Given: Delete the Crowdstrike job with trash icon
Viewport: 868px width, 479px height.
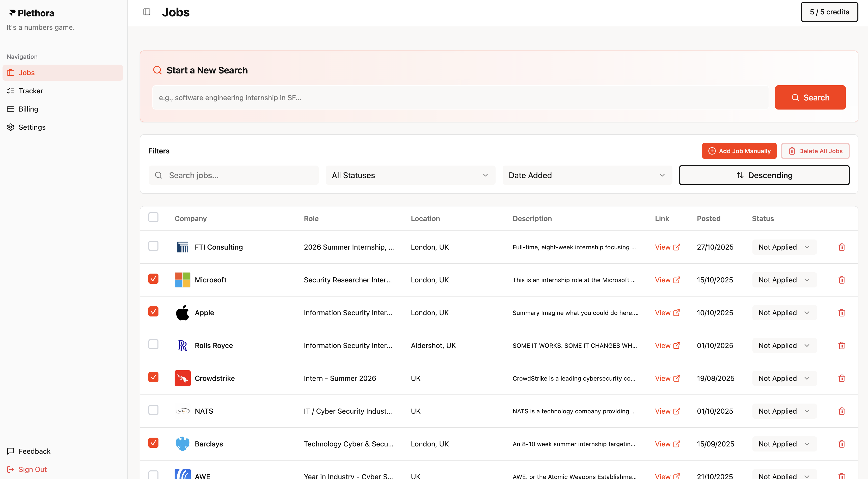Looking at the screenshot, I should click(x=842, y=378).
